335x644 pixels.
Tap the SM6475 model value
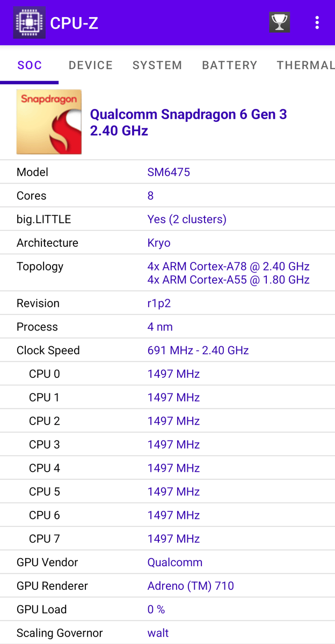tap(169, 172)
